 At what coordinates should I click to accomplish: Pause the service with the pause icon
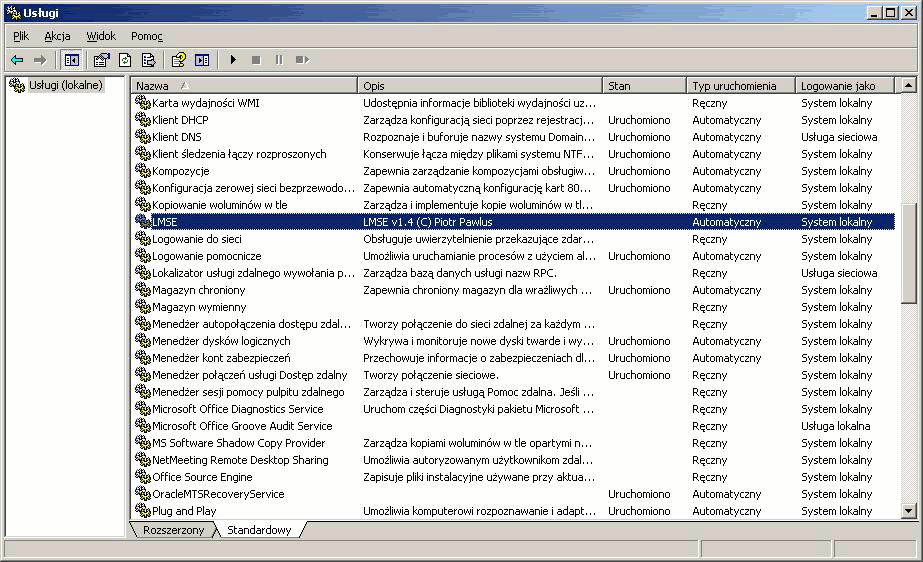point(279,60)
